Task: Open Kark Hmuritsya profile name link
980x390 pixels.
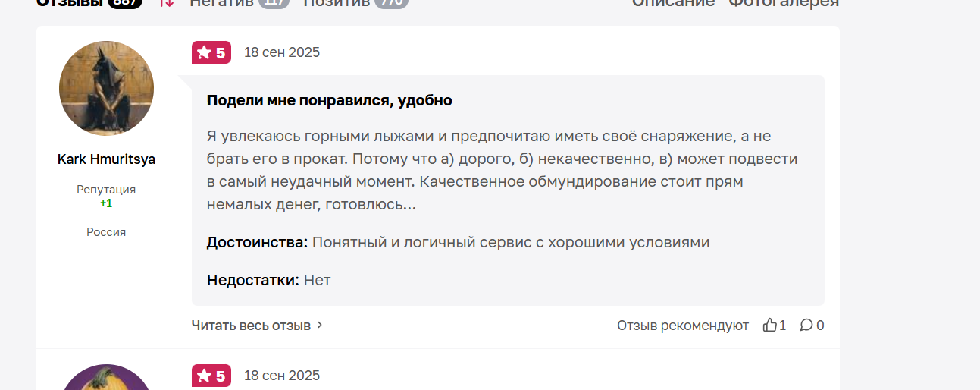Action: point(106,159)
